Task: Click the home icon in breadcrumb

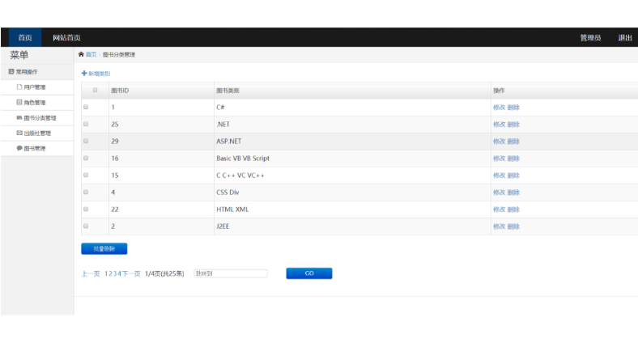Action: click(81, 54)
